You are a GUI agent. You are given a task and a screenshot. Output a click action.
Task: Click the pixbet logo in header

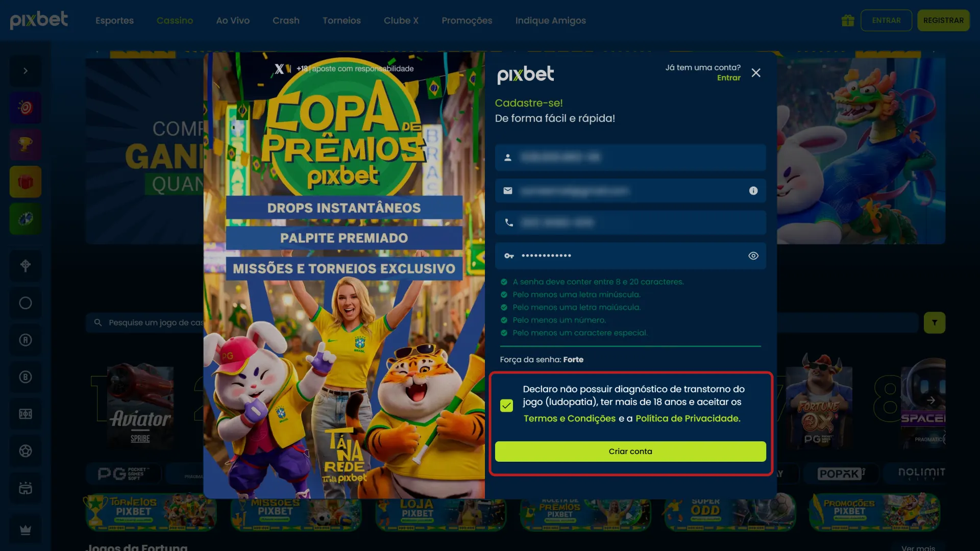coord(39,20)
